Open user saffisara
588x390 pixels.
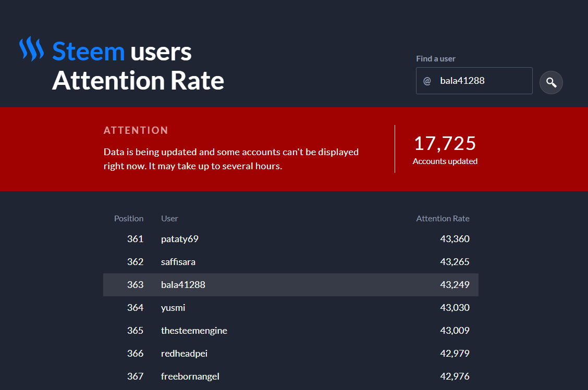178,262
